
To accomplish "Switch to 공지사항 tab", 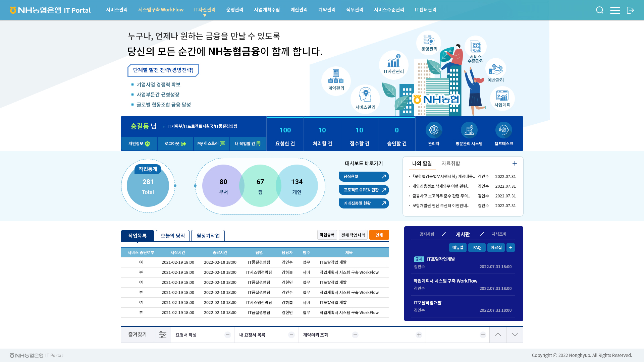I will [427, 234].
